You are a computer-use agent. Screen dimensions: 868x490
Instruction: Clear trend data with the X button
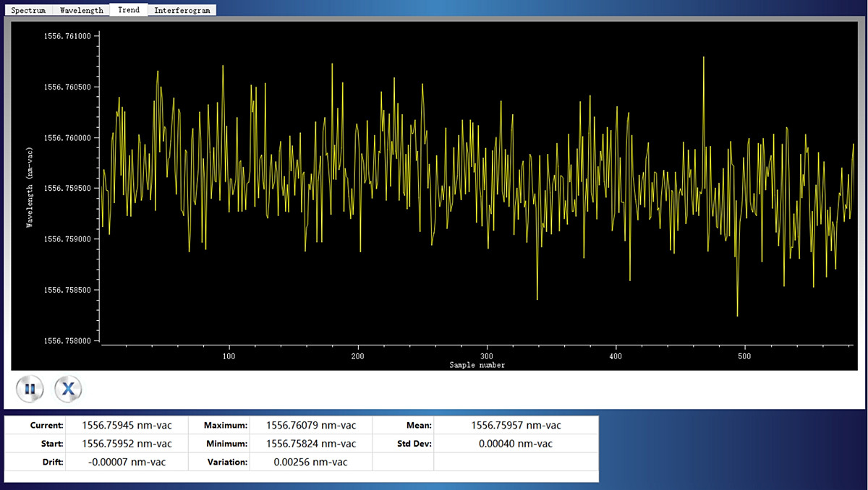[69, 390]
